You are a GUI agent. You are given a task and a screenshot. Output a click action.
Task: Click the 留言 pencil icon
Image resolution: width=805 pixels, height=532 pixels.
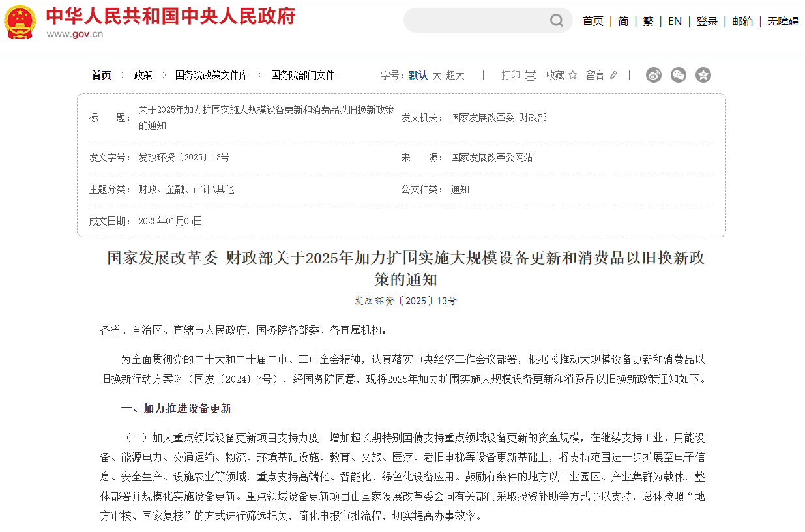(x=613, y=76)
